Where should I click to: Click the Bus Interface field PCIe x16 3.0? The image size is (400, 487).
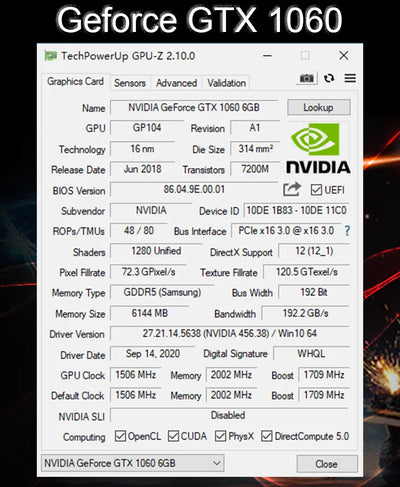(286, 231)
